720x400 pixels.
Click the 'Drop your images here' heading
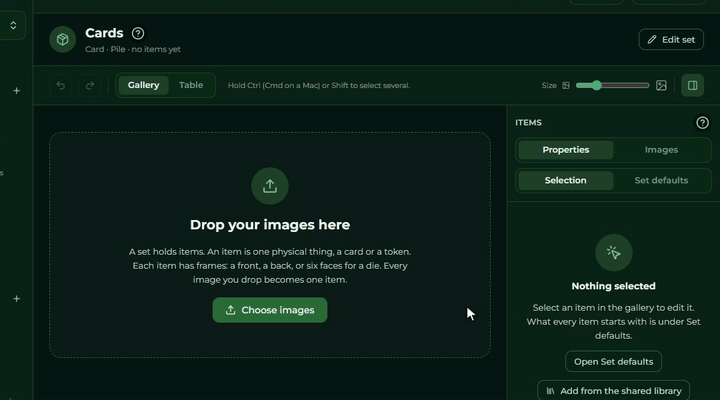click(270, 225)
